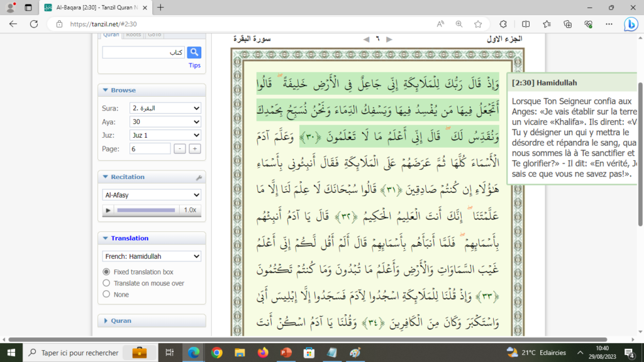Launch Google Chrome from taskbar
This screenshot has width=644, height=362.
pyautogui.click(x=217, y=353)
